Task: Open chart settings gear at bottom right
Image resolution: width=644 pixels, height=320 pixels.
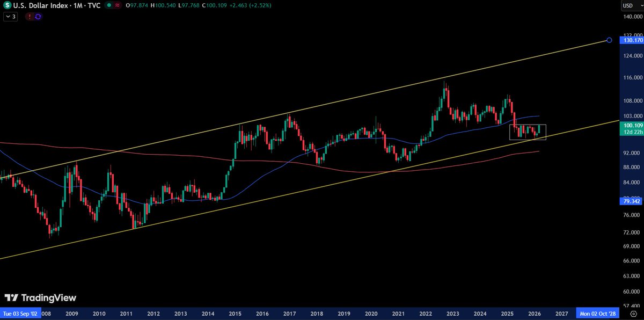Action: (634, 313)
